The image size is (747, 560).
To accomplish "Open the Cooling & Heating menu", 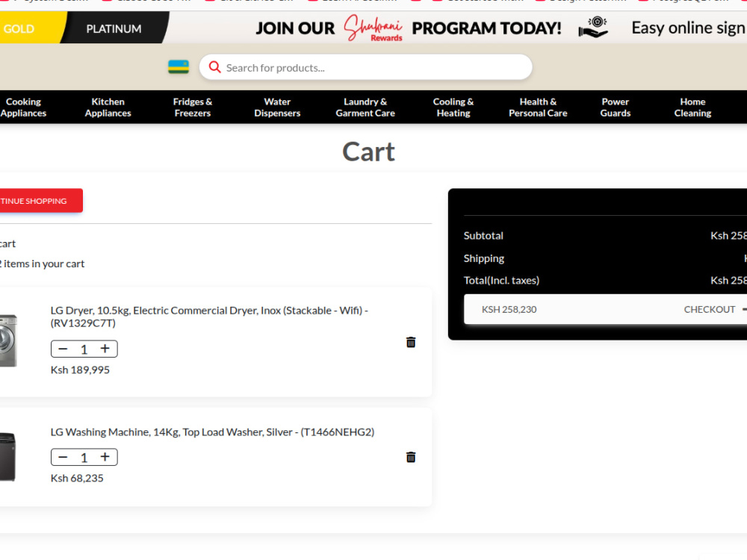I will [x=453, y=107].
